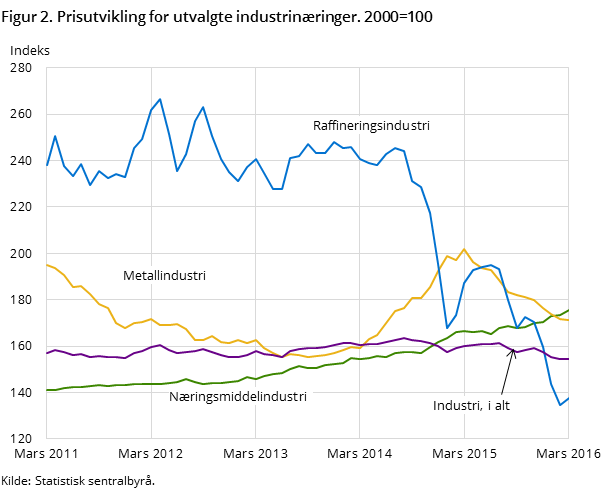This screenshot has width=609, height=489.
Task: Click the highest peak of the blue line
Action: [x=160, y=99]
